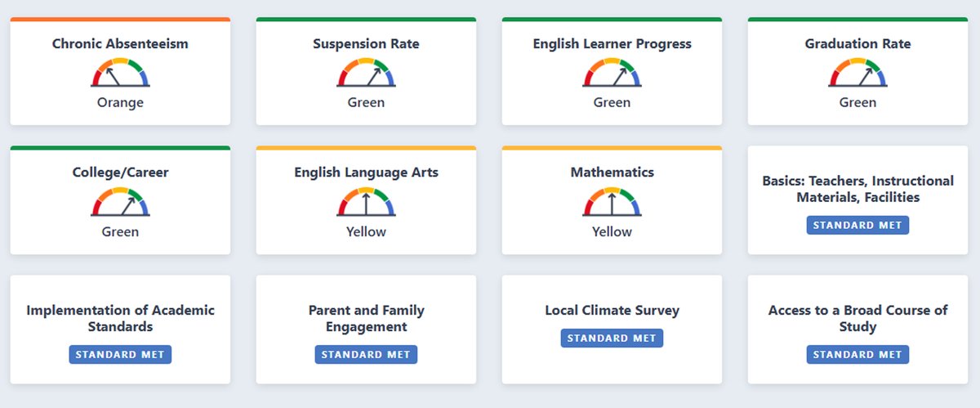Screen dimensions: 980x408
Task: Open the Chronic Absenteeism card title
Action: point(120,43)
